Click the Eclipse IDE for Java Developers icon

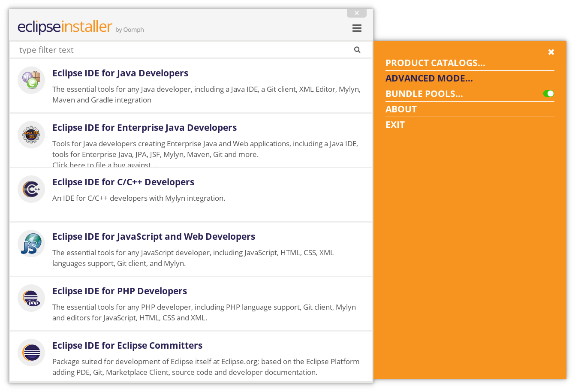click(x=31, y=80)
